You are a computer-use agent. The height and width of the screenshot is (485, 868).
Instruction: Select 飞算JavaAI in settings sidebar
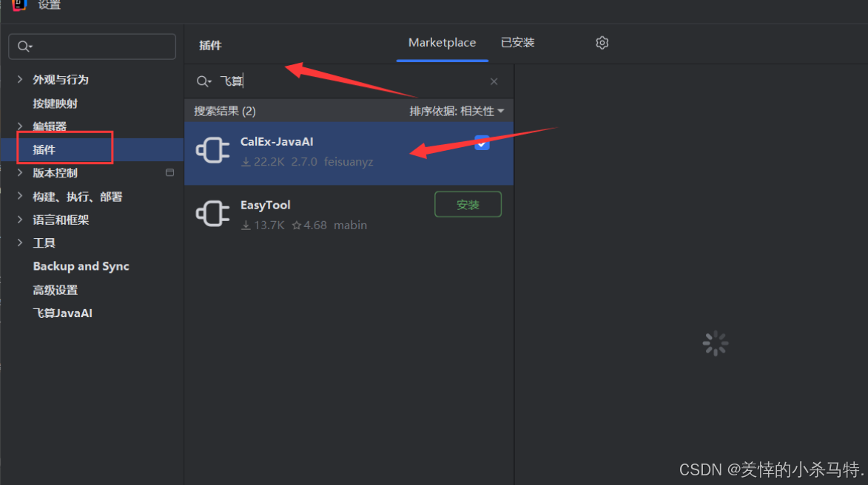[63, 313]
